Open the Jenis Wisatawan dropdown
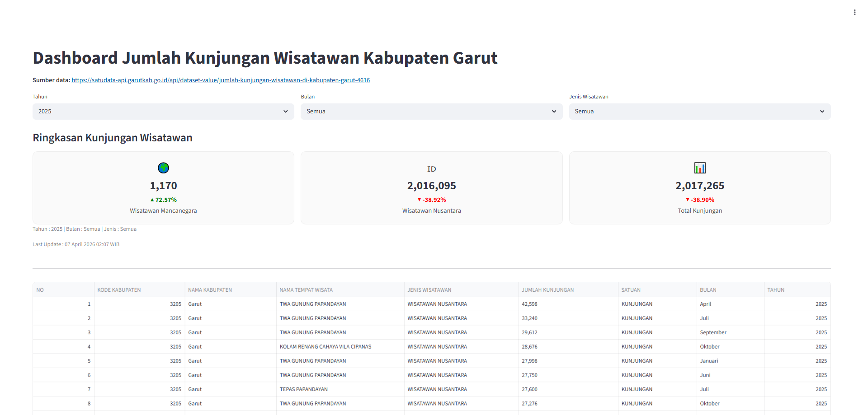The width and height of the screenshot is (868, 415). tap(700, 112)
